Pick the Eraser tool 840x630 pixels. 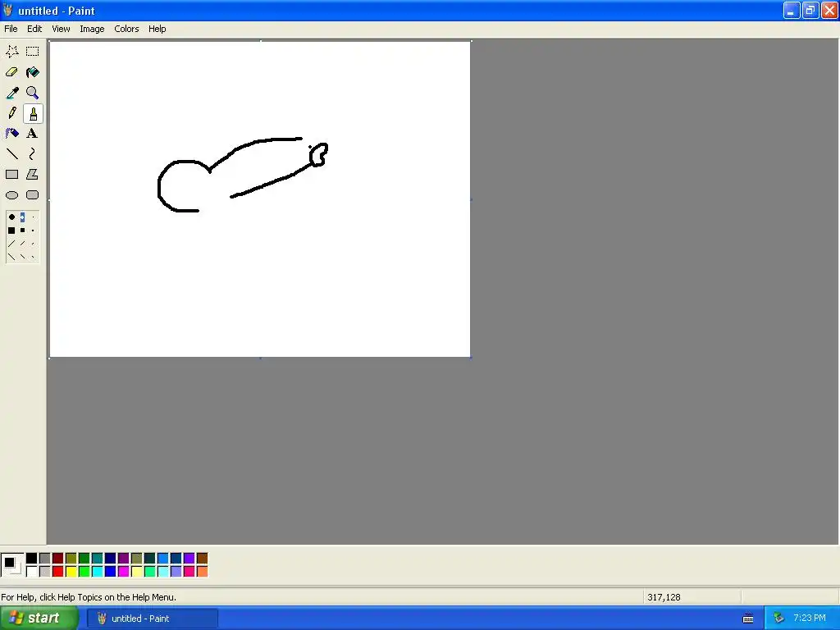tap(11, 72)
